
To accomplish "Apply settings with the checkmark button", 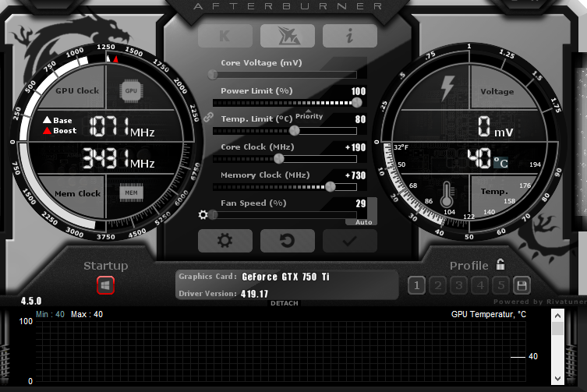I will click(350, 240).
